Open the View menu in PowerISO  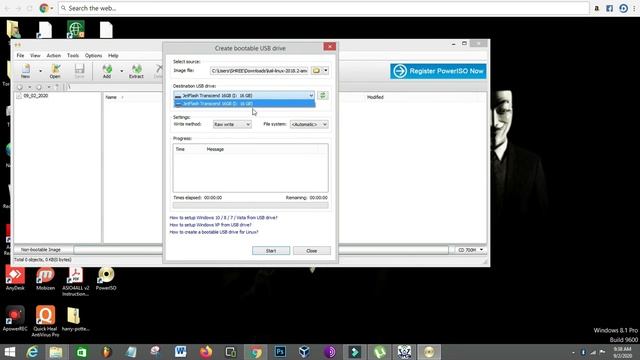pos(35,56)
